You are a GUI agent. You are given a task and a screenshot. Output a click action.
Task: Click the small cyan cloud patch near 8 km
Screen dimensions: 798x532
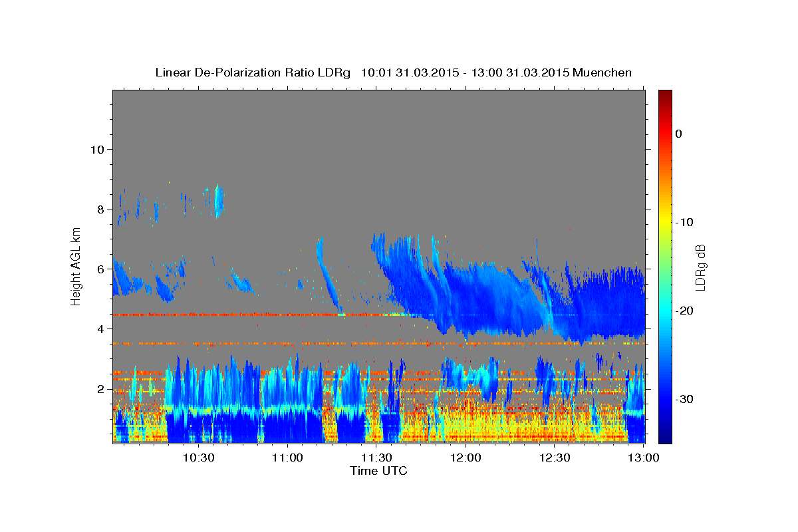pyautogui.click(x=219, y=201)
